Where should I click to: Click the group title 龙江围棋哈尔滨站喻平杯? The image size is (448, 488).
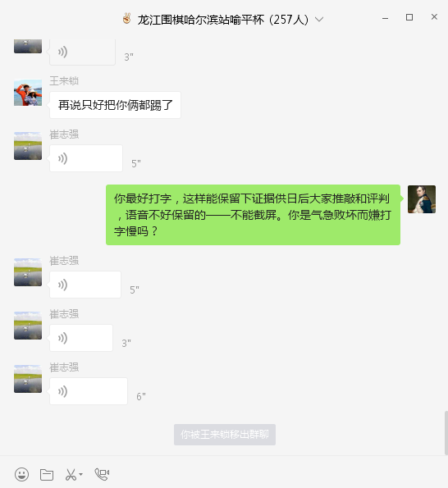pos(201,20)
